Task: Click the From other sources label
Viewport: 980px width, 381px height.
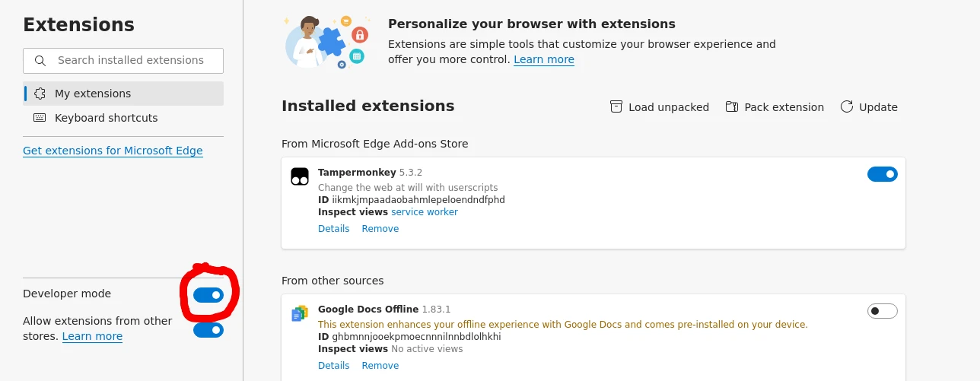Action: click(x=332, y=281)
